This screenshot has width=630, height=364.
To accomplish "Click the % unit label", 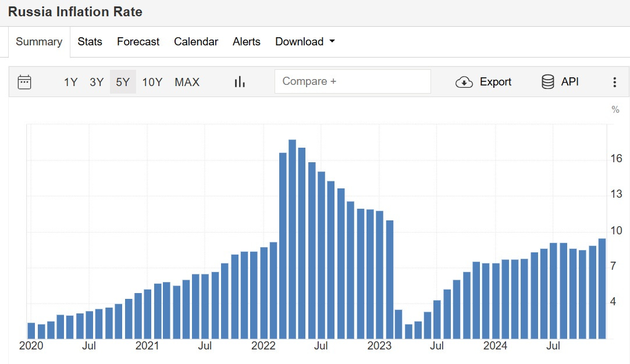I will pyautogui.click(x=615, y=110).
